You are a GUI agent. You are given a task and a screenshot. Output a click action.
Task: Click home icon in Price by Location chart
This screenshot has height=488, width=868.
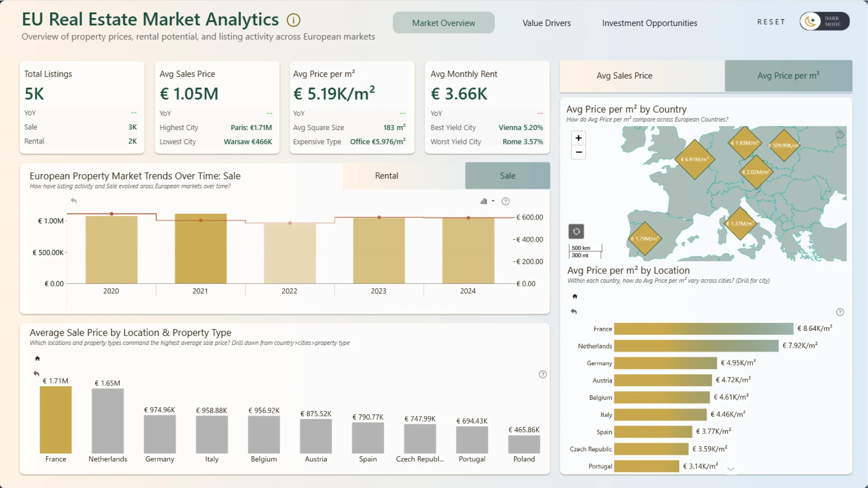coord(575,296)
